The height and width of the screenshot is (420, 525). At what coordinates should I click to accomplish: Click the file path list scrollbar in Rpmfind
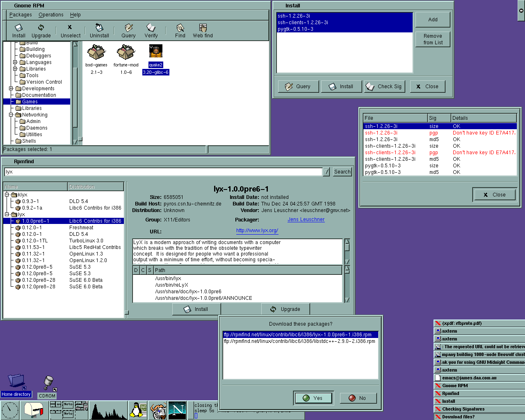(347, 284)
